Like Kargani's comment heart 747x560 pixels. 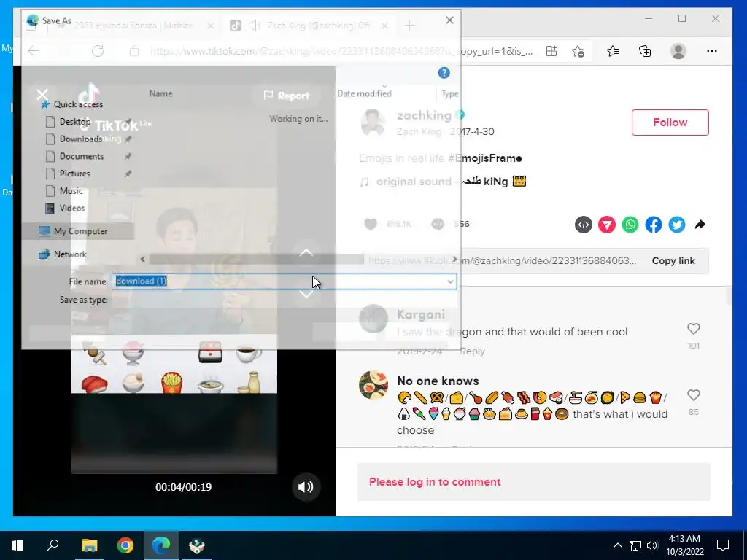[693, 329]
